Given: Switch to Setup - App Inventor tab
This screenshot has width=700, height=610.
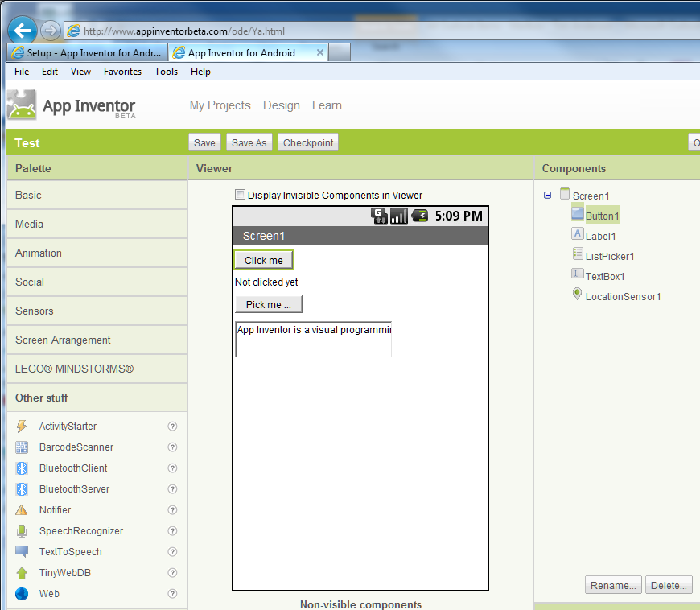Looking at the screenshot, I should (88, 52).
